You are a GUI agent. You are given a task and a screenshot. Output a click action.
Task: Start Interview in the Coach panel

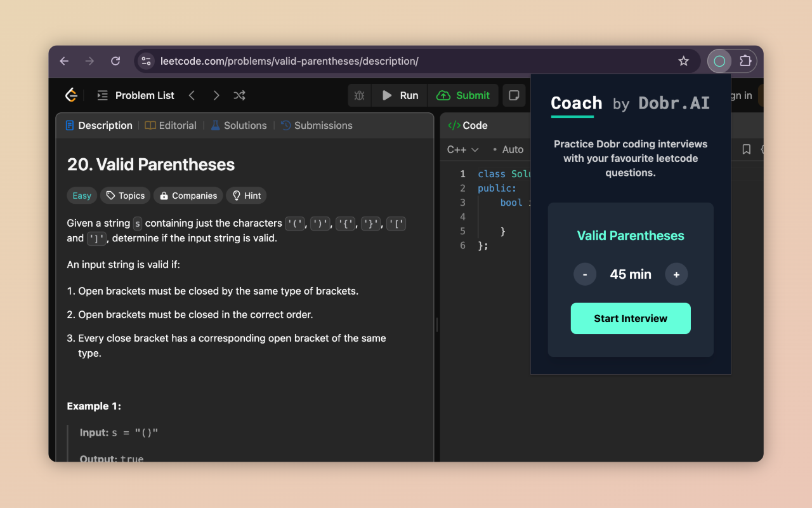click(x=631, y=318)
